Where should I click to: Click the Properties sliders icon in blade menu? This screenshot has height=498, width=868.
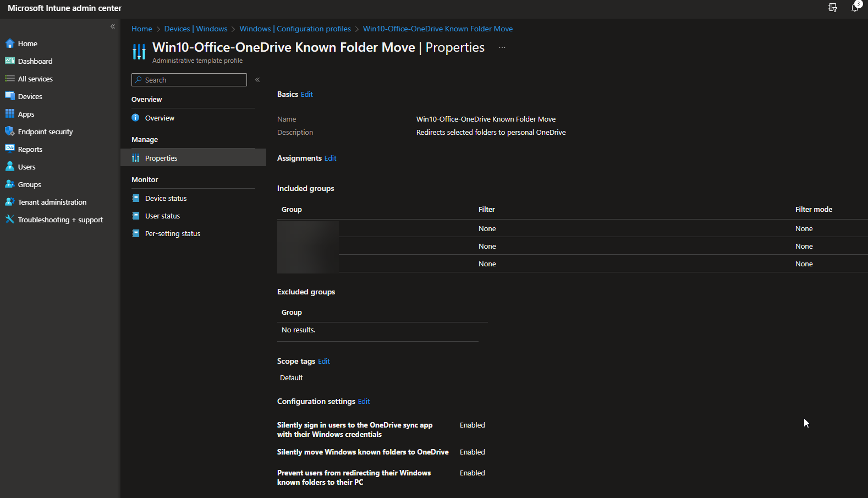click(135, 158)
